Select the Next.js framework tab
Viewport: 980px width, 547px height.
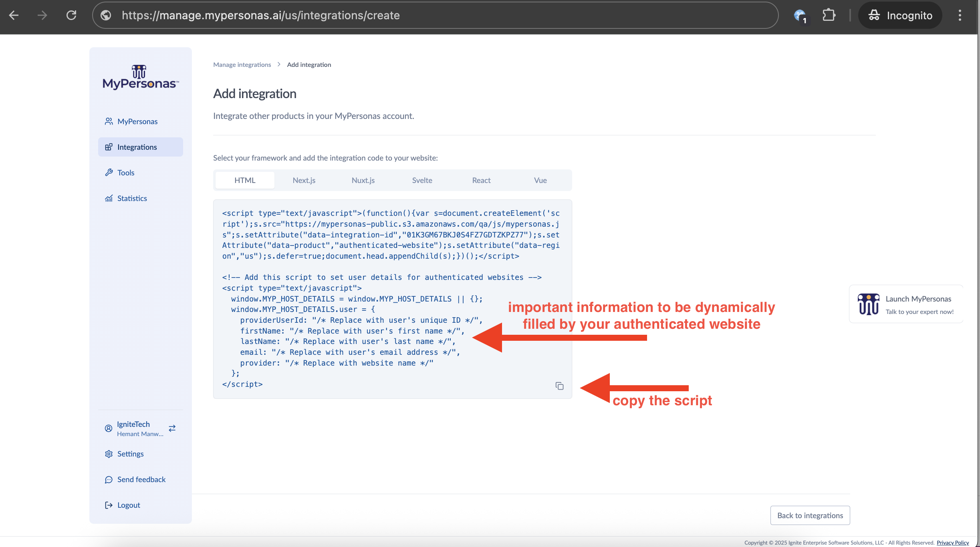[304, 180]
